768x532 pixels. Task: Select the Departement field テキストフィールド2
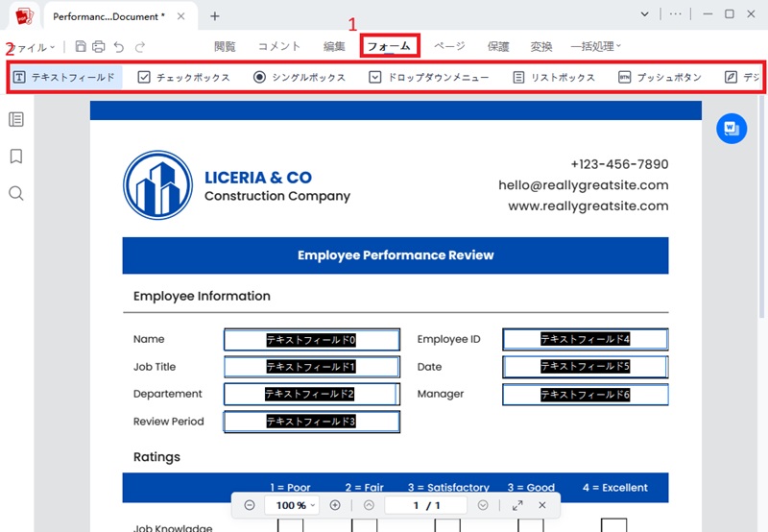[311, 394]
